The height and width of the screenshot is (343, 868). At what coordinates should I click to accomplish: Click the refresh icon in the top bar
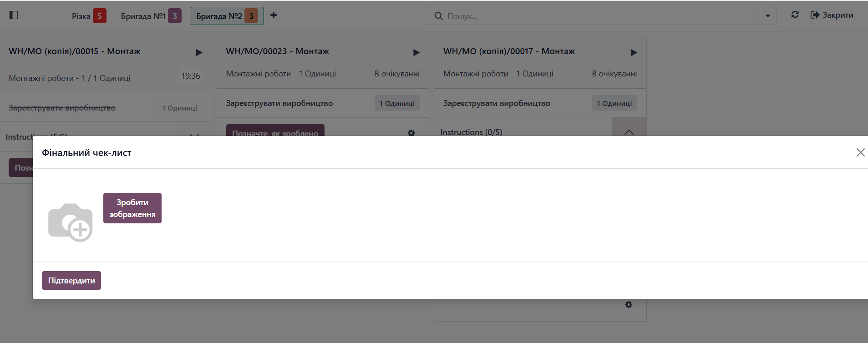coord(795,15)
